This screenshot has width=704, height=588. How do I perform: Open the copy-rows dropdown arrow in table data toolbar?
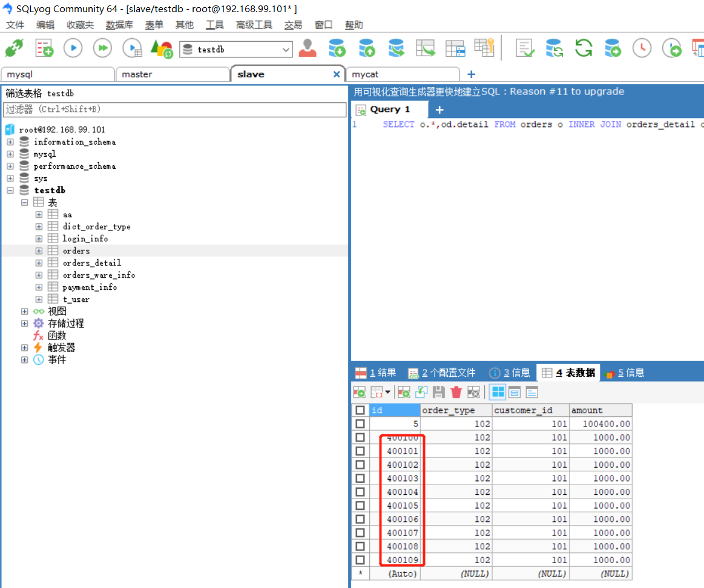pyautogui.click(x=387, y=392)
